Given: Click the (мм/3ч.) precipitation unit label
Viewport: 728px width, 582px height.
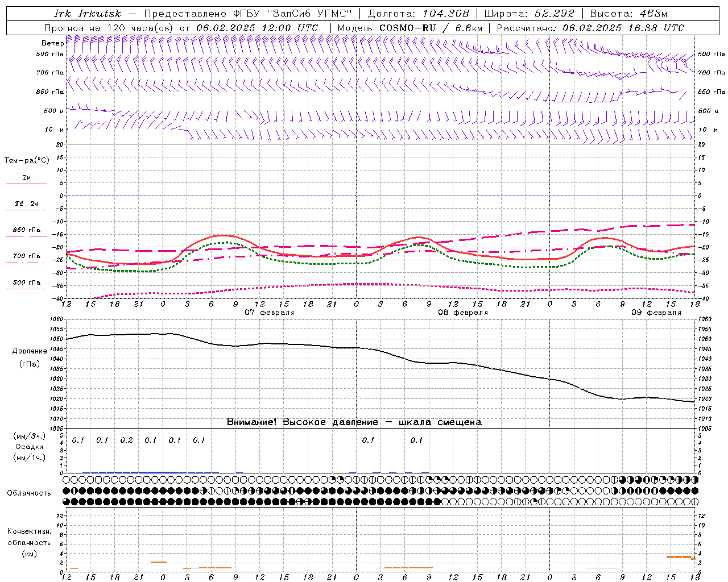Looking at the screenshot, I should pyautogui.click(x=29, y=436).
